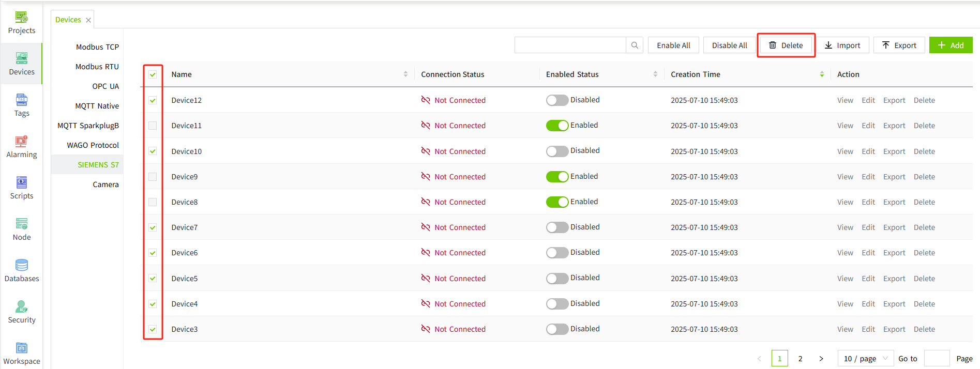Select the Modbus TCP protocol
This screenshot has height=369, width=980.
tap(97, 47)
